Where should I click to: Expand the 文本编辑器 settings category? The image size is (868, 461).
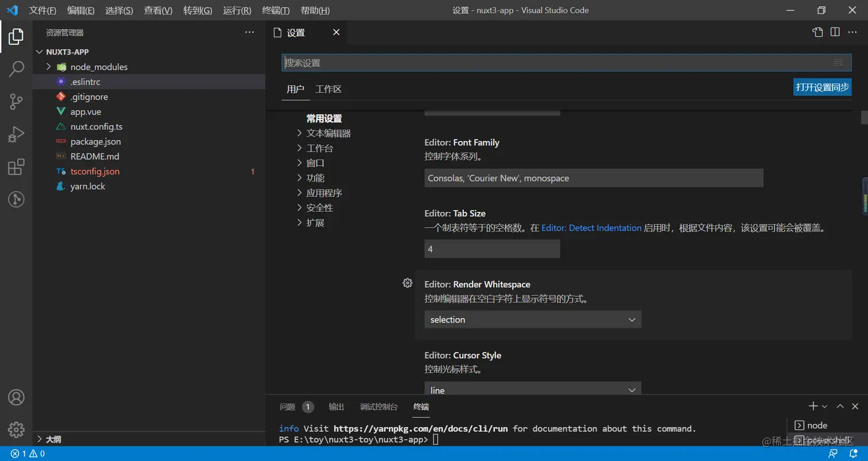(x=328, y=133)
